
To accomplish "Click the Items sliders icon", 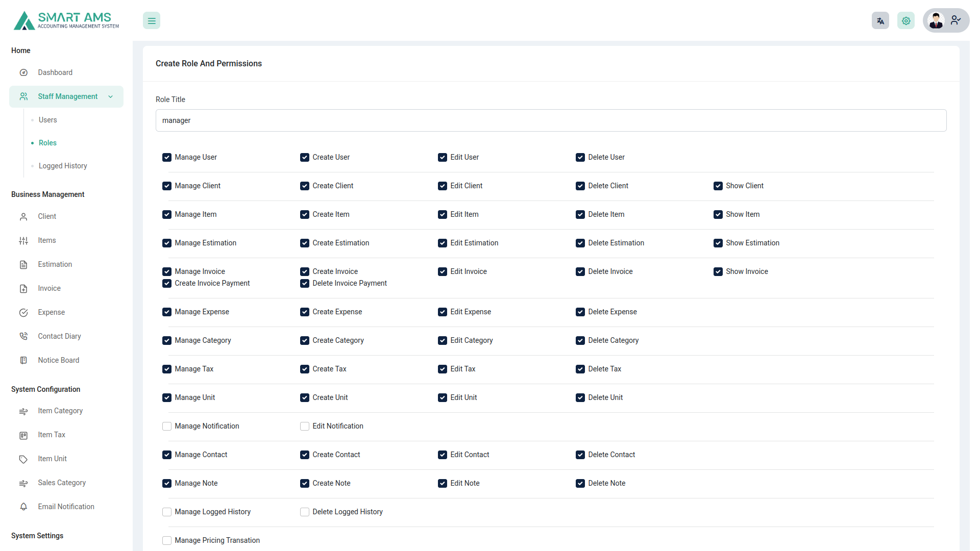I will click(x=23, y=240).
